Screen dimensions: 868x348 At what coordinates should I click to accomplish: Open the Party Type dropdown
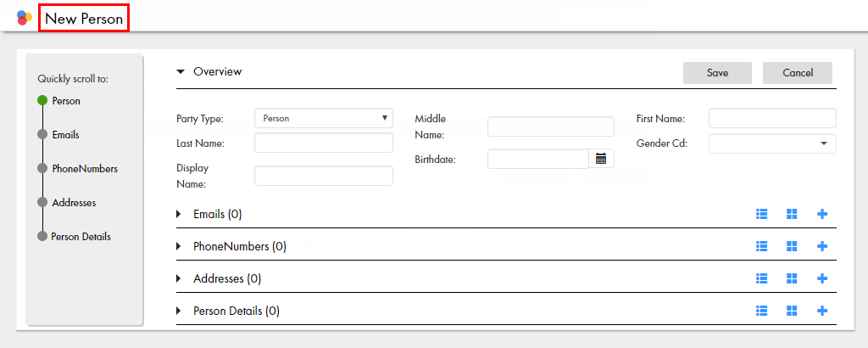pos(324,118)
